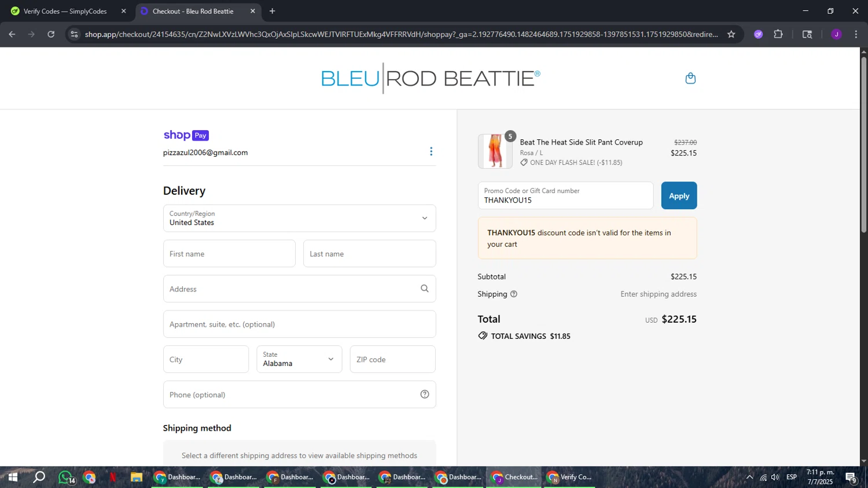This screenshot has height=488, width=868.
Task: Click the Apartment, suite field
Action: 299,324
